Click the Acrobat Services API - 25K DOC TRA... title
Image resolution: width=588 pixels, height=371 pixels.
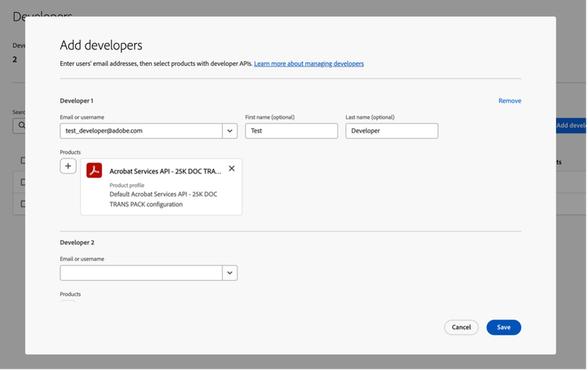(165, 172)
